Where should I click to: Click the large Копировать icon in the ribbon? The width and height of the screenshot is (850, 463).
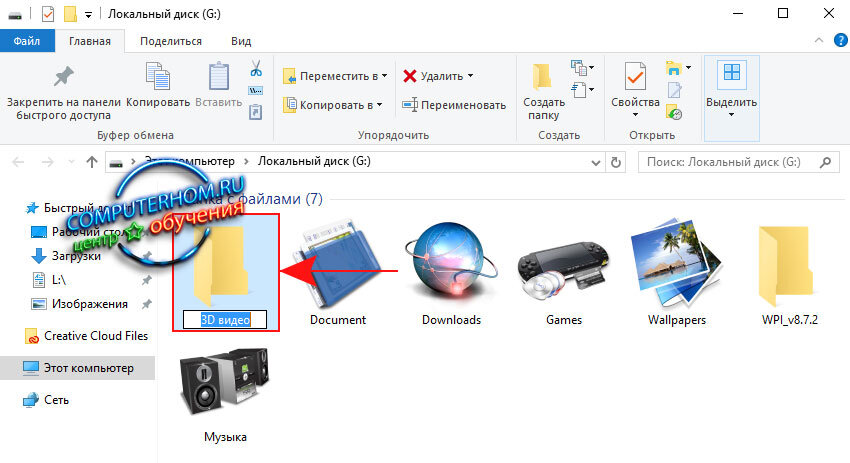pos(158,76)
